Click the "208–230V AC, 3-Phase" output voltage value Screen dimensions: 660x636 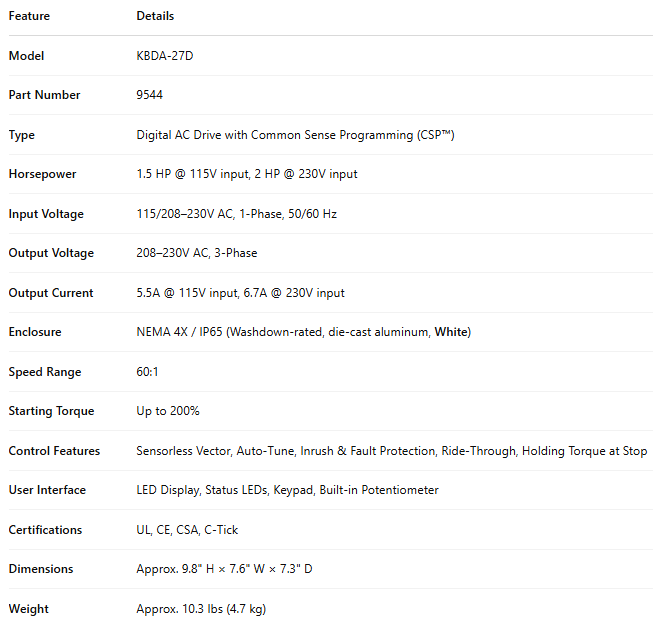pos(197,253)
